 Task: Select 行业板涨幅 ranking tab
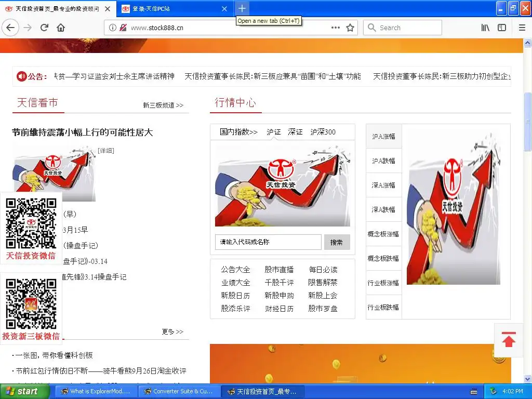point(384,283)
